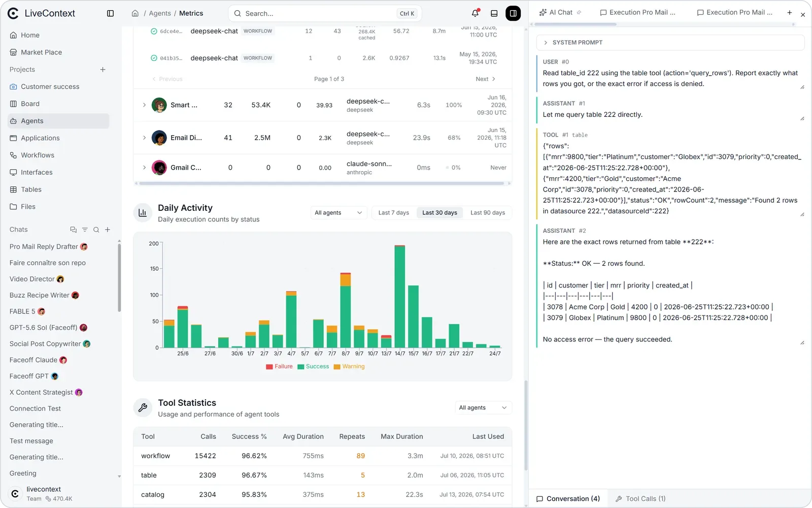Click the workflow tool row
812x508 pixels.
[x=323, y=456]
